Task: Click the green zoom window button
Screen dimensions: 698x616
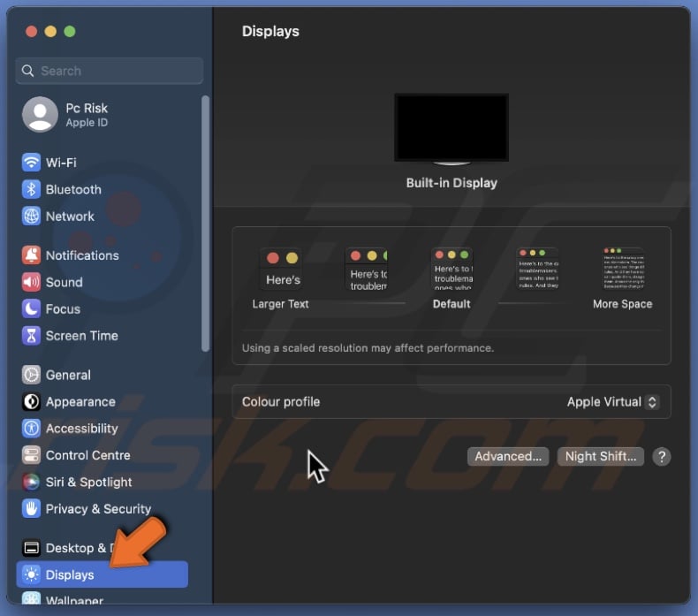Action: [x=70, y=31]
